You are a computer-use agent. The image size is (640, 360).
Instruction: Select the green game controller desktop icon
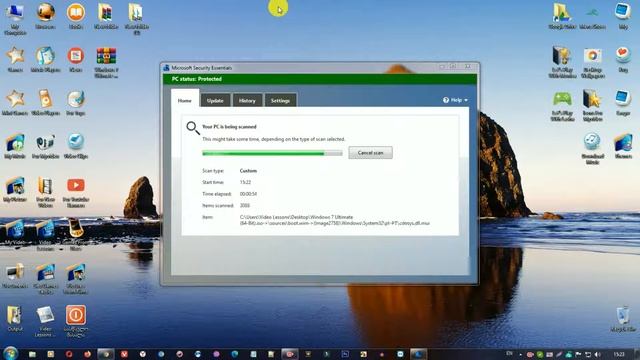(562, 99)
